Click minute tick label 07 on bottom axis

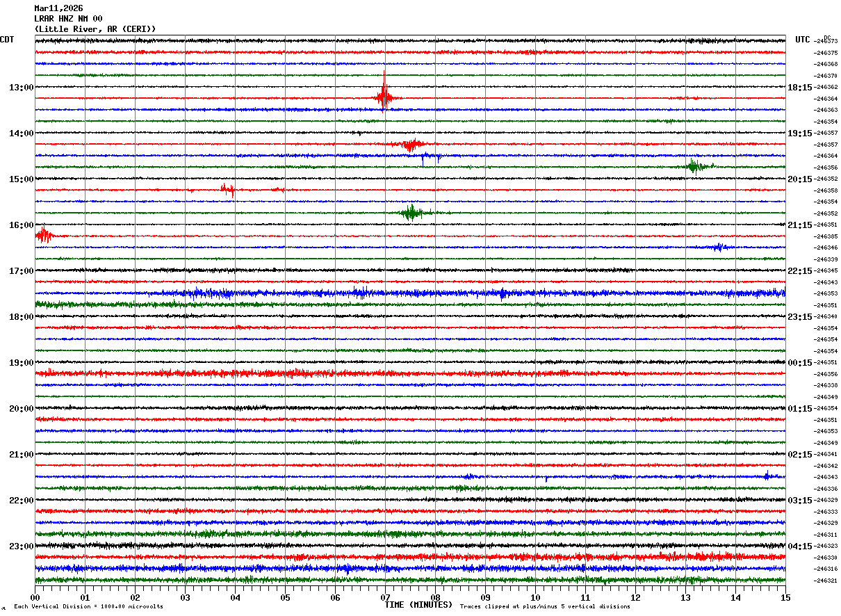point(385,597)
